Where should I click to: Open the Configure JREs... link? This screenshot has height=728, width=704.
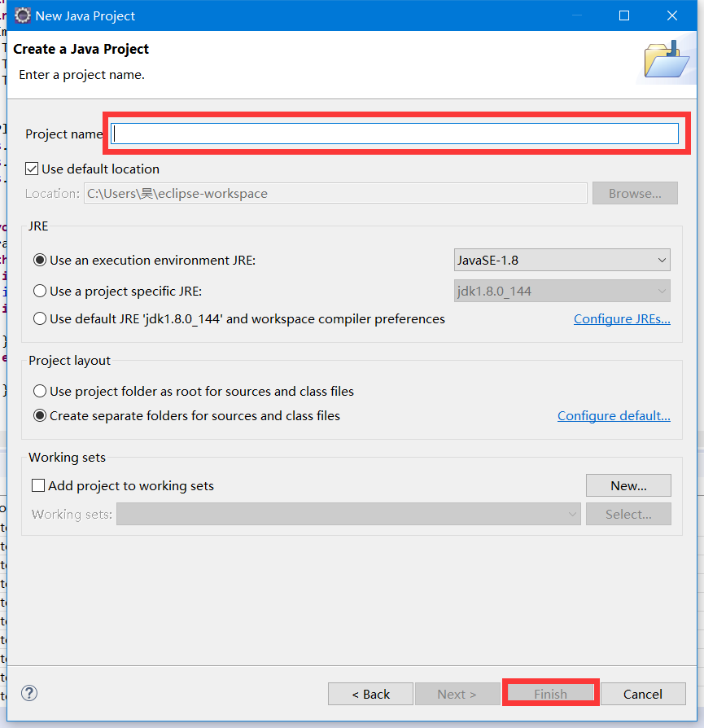(x=622, y=319)
